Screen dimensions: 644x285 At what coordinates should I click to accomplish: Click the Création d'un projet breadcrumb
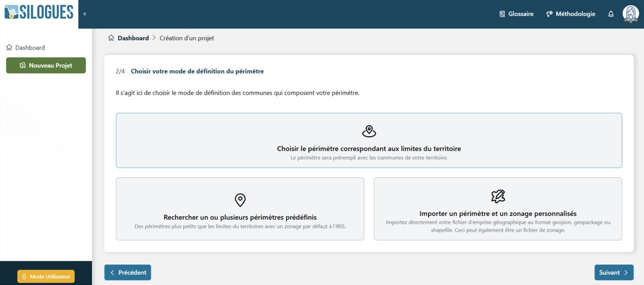[187, 38]
